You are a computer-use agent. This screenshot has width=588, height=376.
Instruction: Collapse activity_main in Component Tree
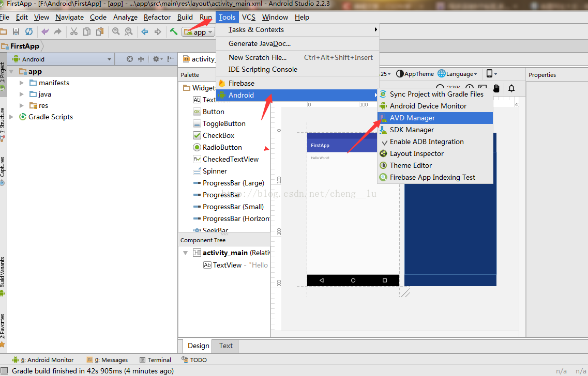click(185, 253)
